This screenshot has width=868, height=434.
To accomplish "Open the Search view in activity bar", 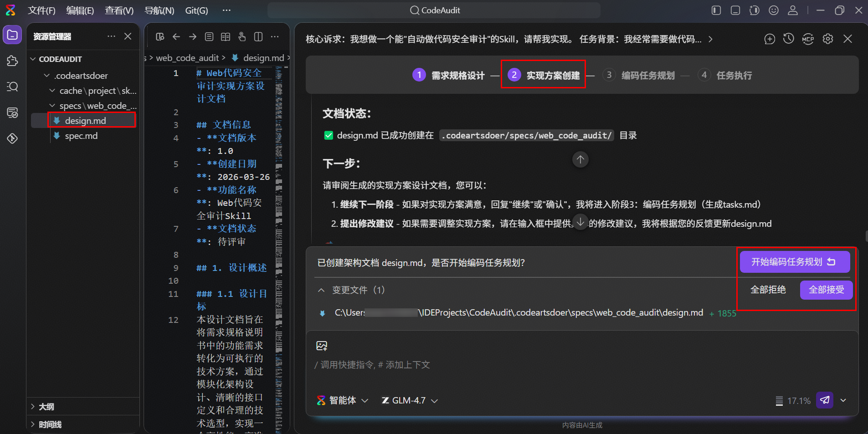I will [x=12, y=87].
